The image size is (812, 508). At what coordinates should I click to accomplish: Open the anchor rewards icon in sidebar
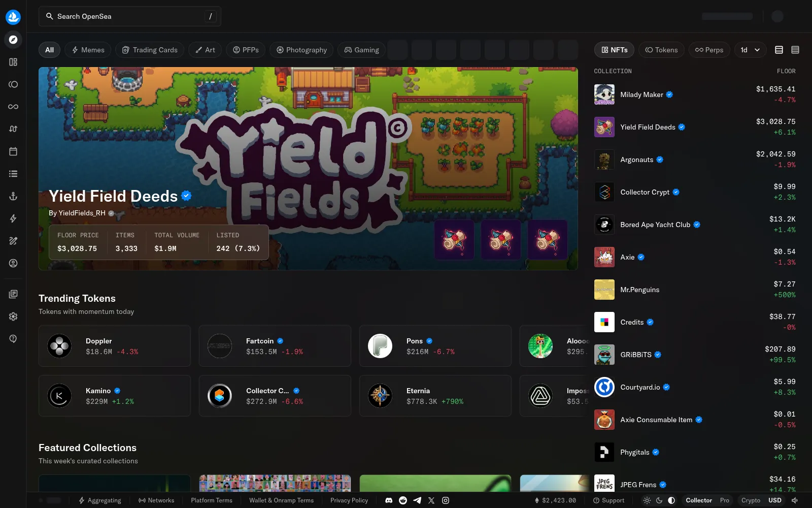pyautogui.click(x=13, y=196)
